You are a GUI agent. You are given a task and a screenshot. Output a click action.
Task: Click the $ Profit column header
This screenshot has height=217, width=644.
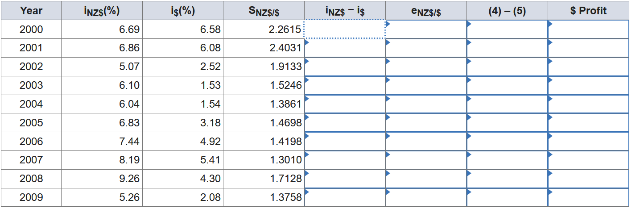pyautogui.click(x=588, y=11)
